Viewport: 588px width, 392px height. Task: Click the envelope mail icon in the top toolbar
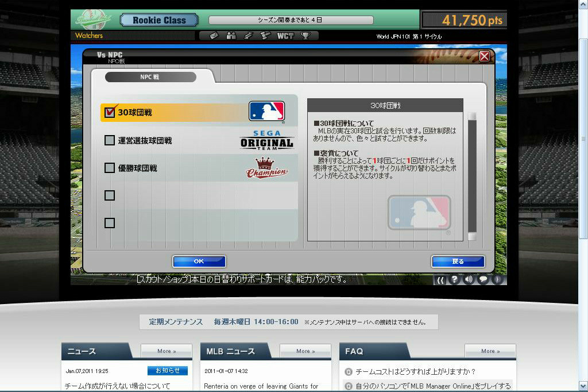[x=214, y=36]
